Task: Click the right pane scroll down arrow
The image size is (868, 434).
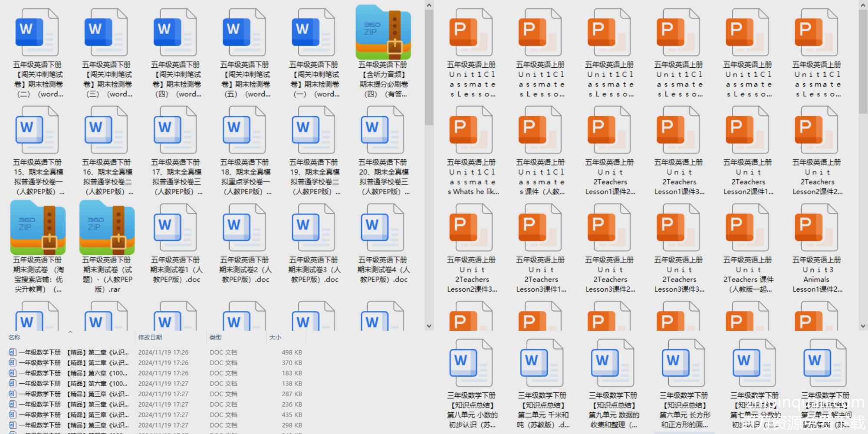Action: (863, 326)
